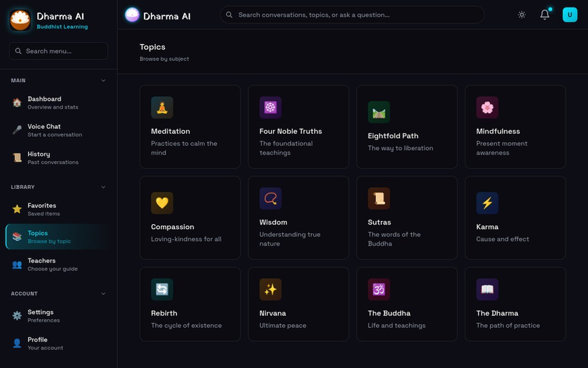This screenshot has height=368, width=588.
Task: Click "Ultimate peace" description
Action: tap(283, 325)
